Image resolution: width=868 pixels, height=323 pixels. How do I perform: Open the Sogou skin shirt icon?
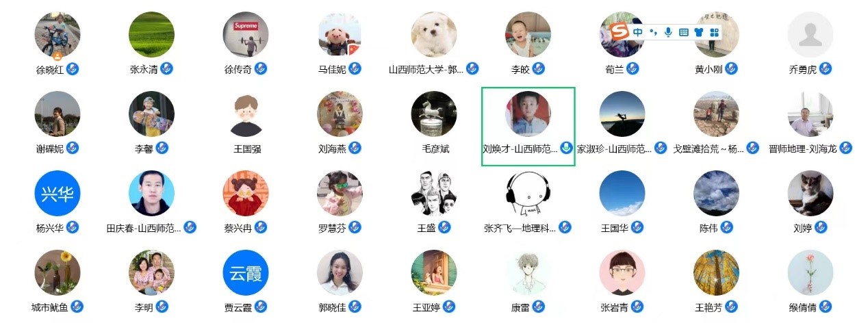coord(698,31)
